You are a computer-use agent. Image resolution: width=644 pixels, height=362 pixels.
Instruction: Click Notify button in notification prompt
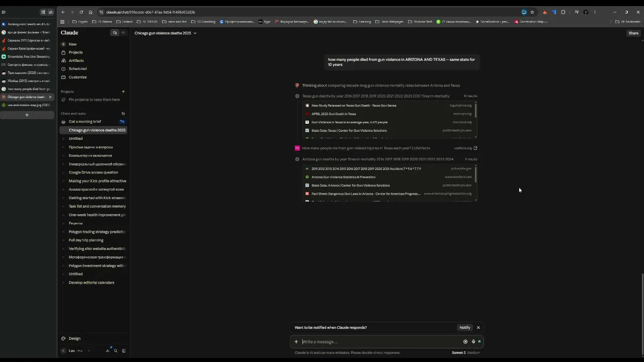[x=464, y=327]
